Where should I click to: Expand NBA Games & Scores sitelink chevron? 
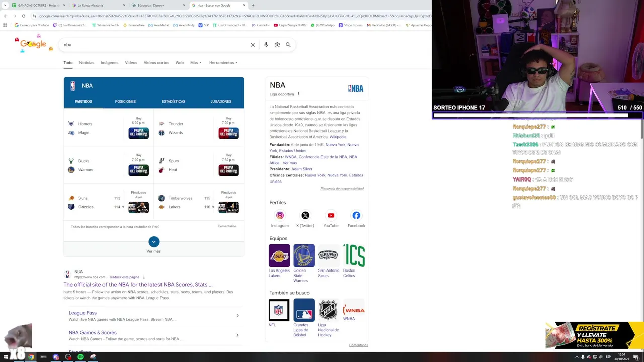click(x=237, y=335)
